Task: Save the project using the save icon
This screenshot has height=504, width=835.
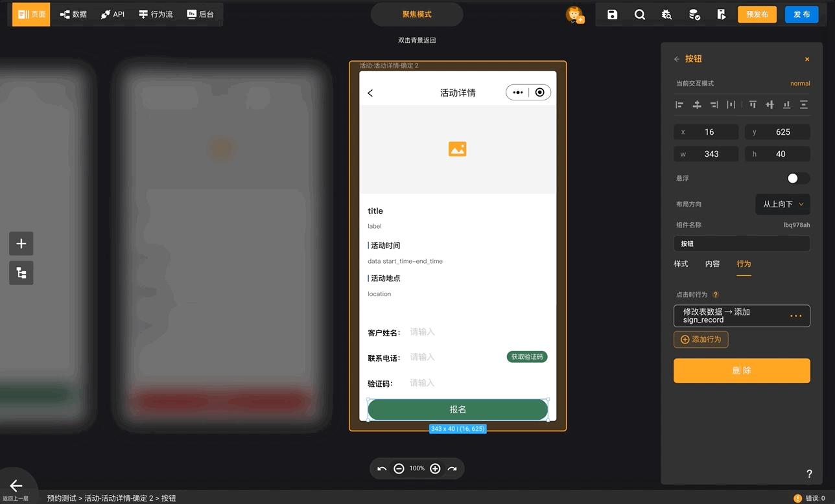Action: (x=612, y=14)
